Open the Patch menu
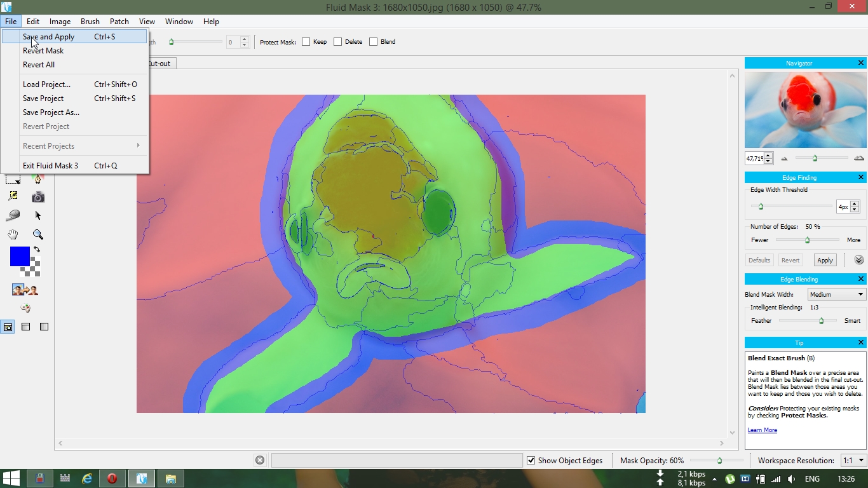Viewport: 868px width, 488px height. pyautogui.click(x=119, y=22)
